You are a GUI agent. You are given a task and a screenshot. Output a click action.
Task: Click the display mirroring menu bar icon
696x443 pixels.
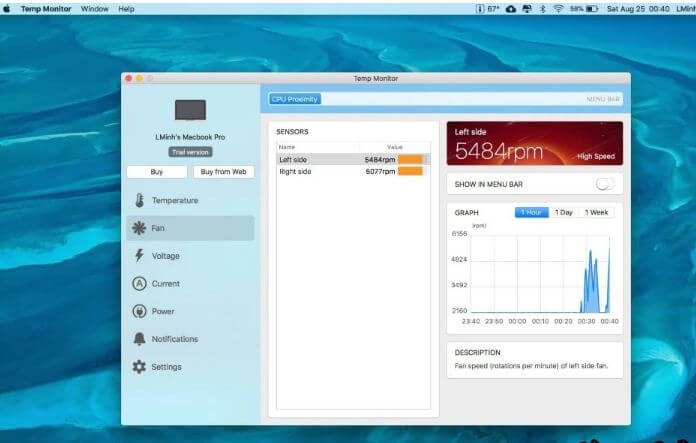[527, 8]
